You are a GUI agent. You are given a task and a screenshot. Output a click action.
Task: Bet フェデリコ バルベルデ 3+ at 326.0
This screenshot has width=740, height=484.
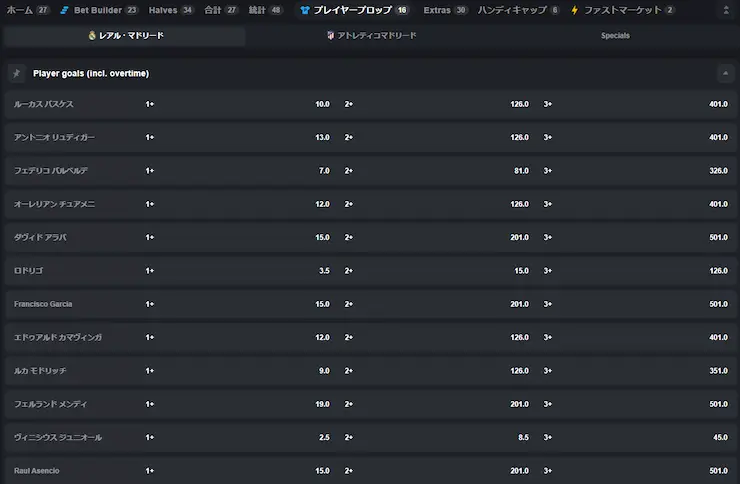[636, 171]
